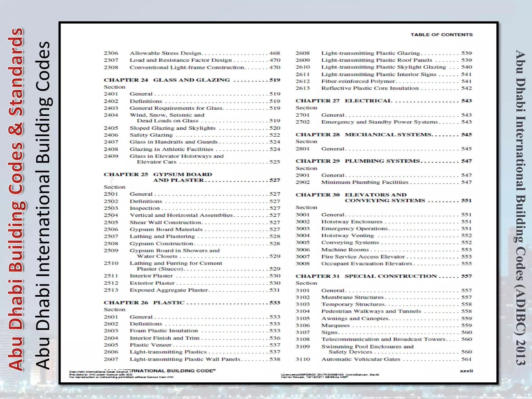Select 'Awnings and Canopies' entry
The width and height of the screenshot is (532, 399).
pyautogui.click(x=384, y=318)
